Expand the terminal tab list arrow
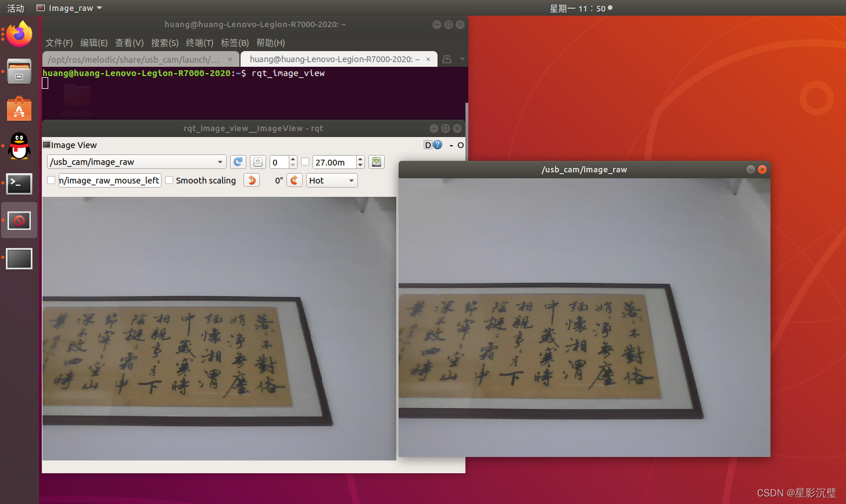This screenshot has width=846, height=504. coord(463,59)
